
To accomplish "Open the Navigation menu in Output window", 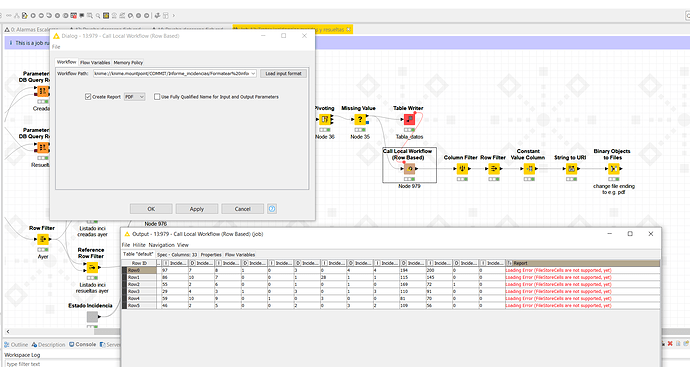I will (x=161, y=245).
